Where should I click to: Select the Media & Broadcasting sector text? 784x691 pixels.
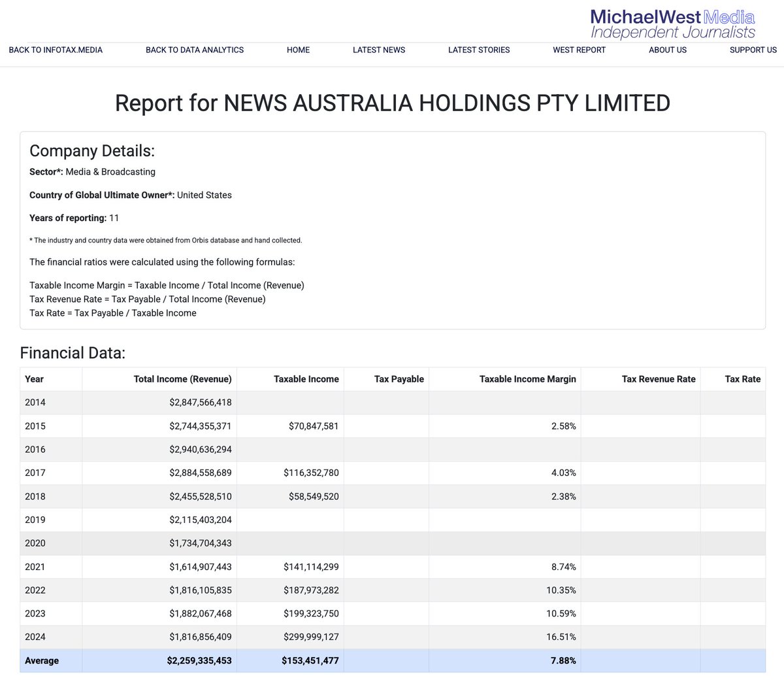point(110,172)
